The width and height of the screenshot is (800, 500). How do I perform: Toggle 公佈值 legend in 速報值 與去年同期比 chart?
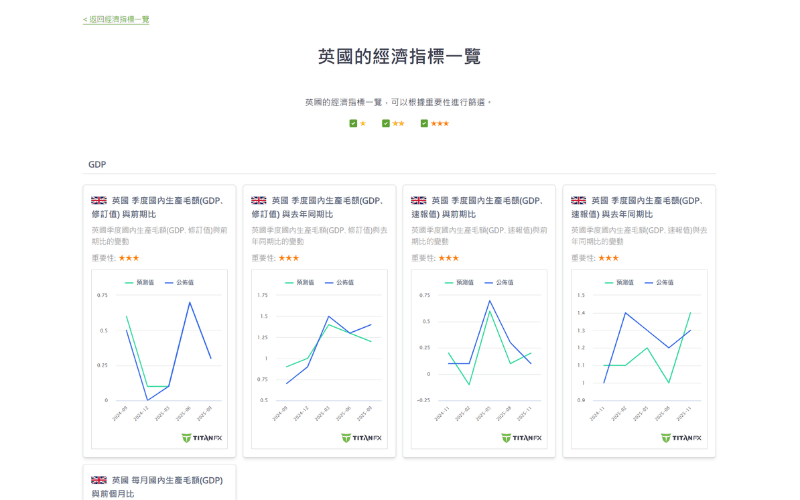point(659,282)
